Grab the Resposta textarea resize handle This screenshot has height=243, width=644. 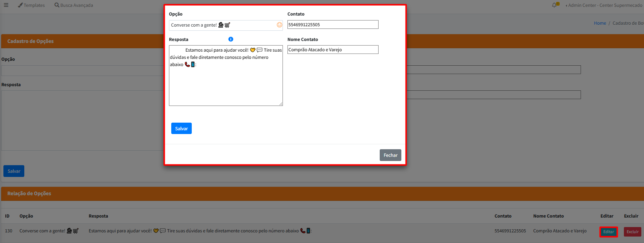coord(281,104)
